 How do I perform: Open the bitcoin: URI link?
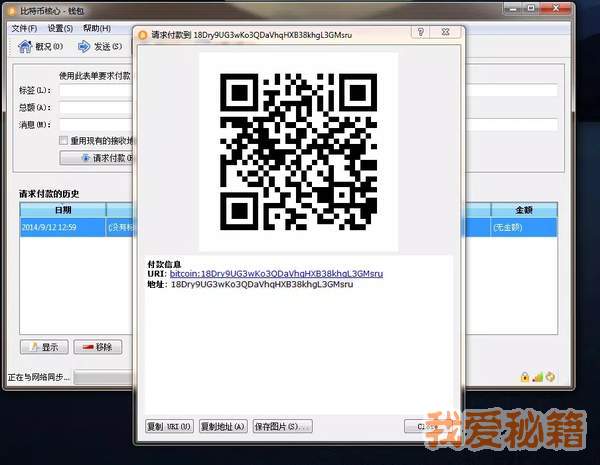tap(276, 274)
